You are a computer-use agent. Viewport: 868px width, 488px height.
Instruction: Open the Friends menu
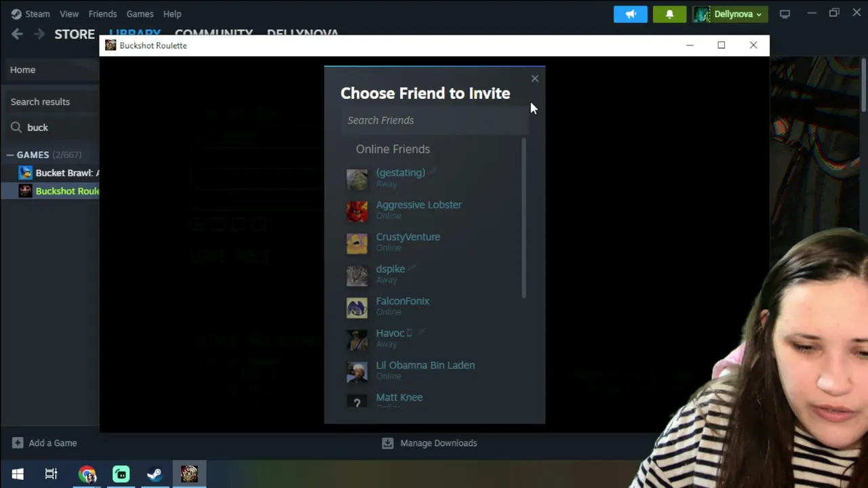point(102,14)
